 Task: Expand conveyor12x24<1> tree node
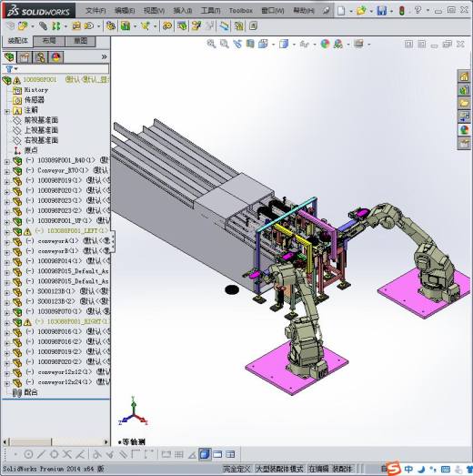[x=7, y=383]
